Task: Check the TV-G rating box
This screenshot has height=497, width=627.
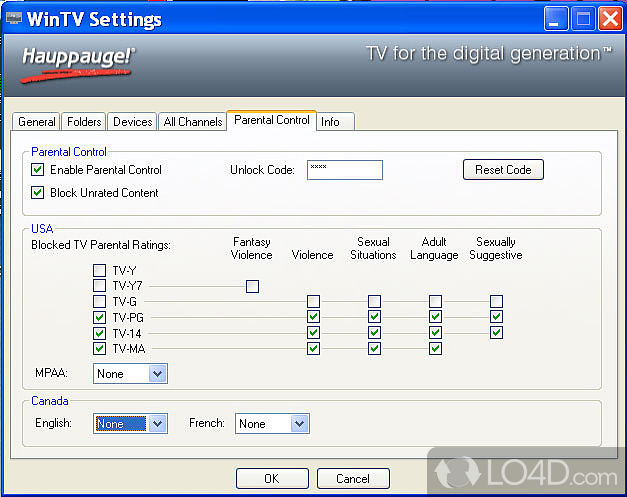Action: pyautogui.click(x=99, y=301)
